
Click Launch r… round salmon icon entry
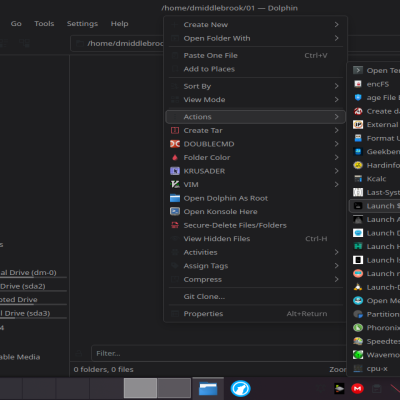click(x=375, y=273)
